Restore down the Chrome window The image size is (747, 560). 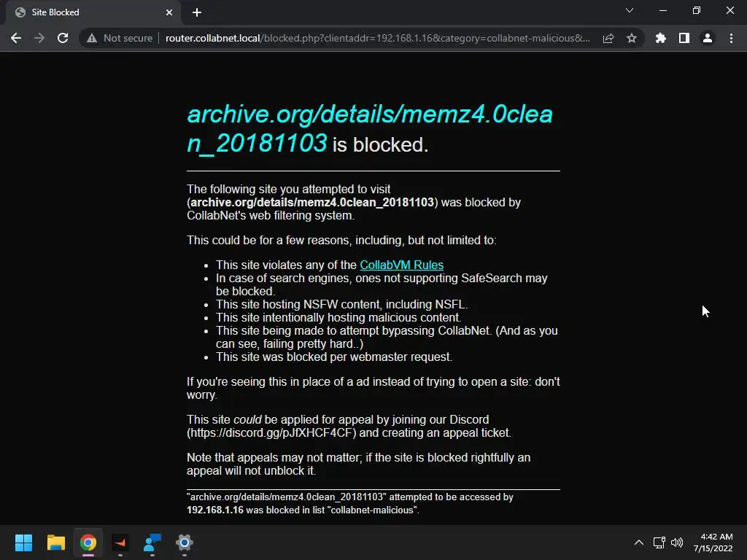pos(697,10)
